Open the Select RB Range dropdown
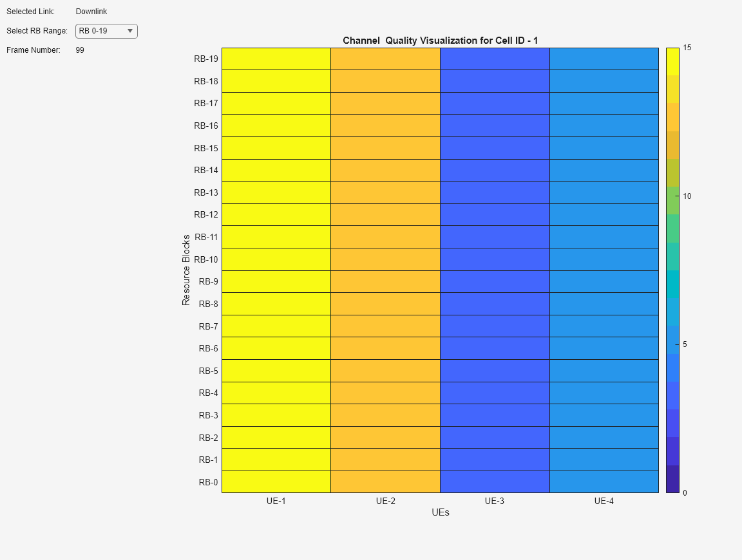This screenshot has width=742, height=560. (x=106, y=31)
